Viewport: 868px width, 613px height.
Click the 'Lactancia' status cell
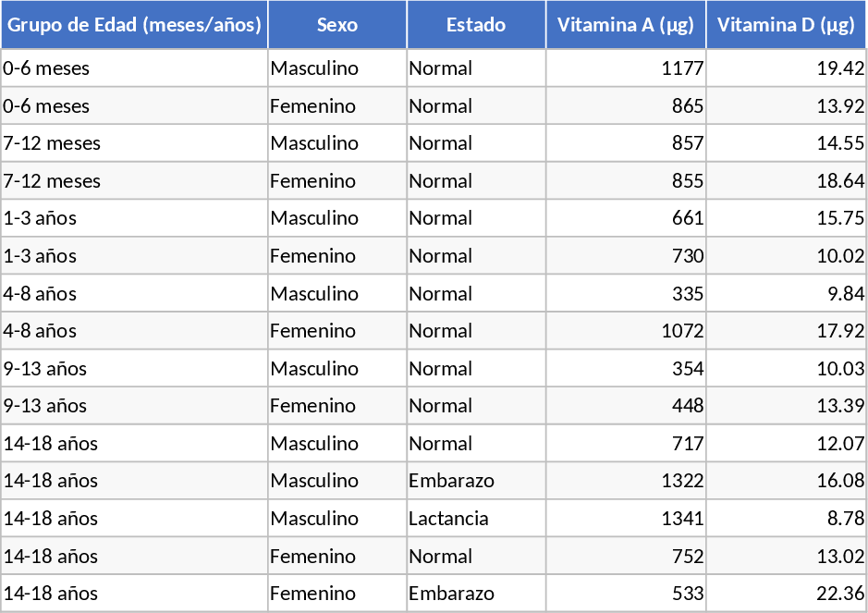(x=476, y=519)
